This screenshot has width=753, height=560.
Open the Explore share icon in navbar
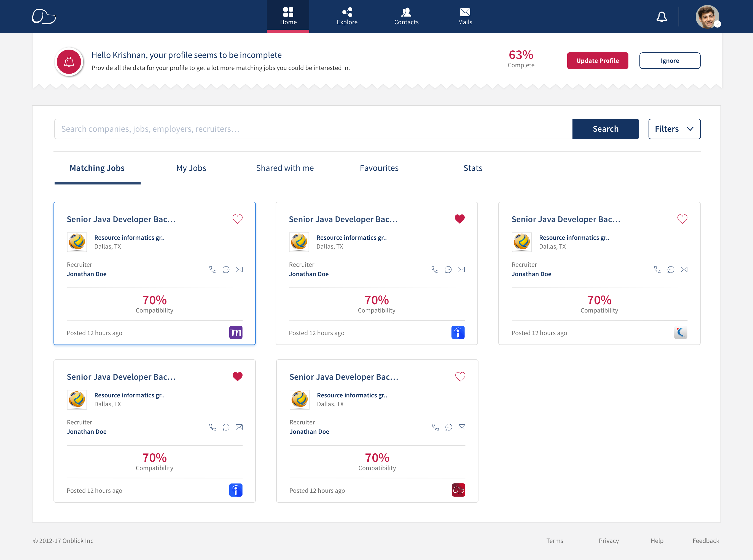pos(347,13)
